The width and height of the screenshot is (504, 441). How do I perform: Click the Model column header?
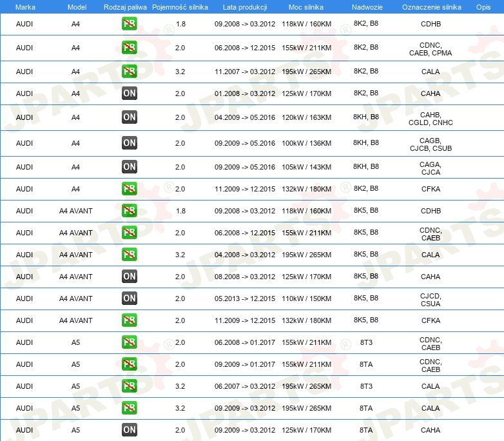tap(77, 7)
